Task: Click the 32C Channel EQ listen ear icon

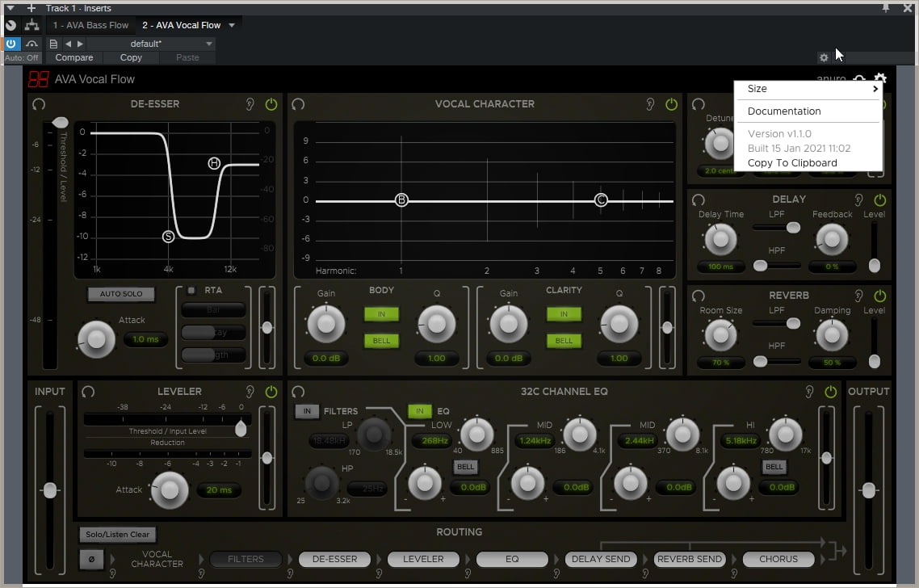Action: click(x=810, y=392)
